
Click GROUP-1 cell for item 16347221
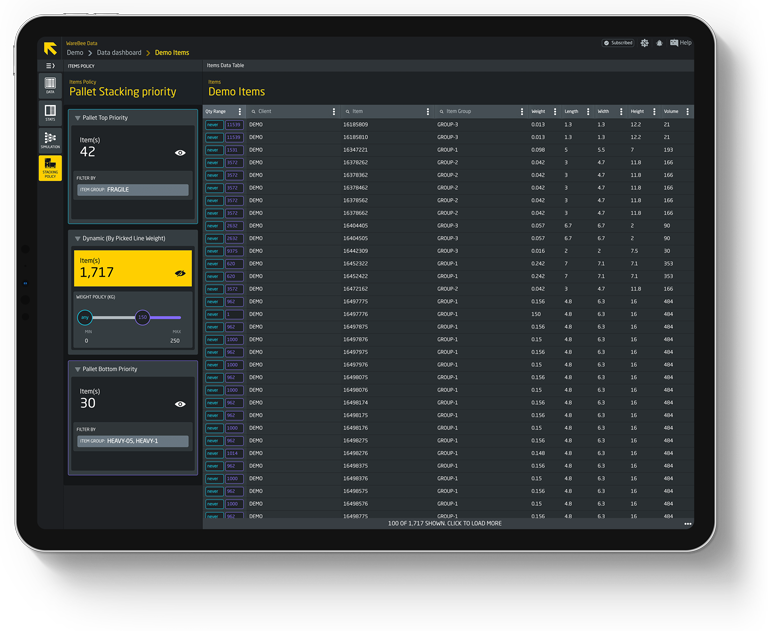(x=448, y=150)
